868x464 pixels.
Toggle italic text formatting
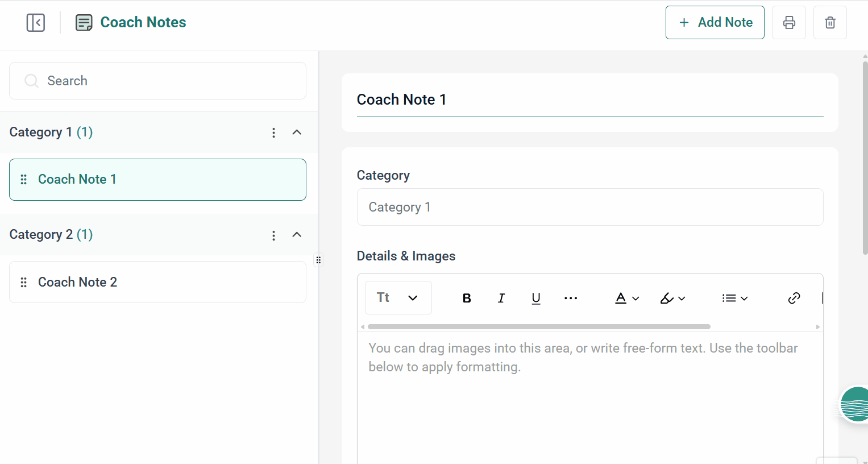tap(501, 297)
